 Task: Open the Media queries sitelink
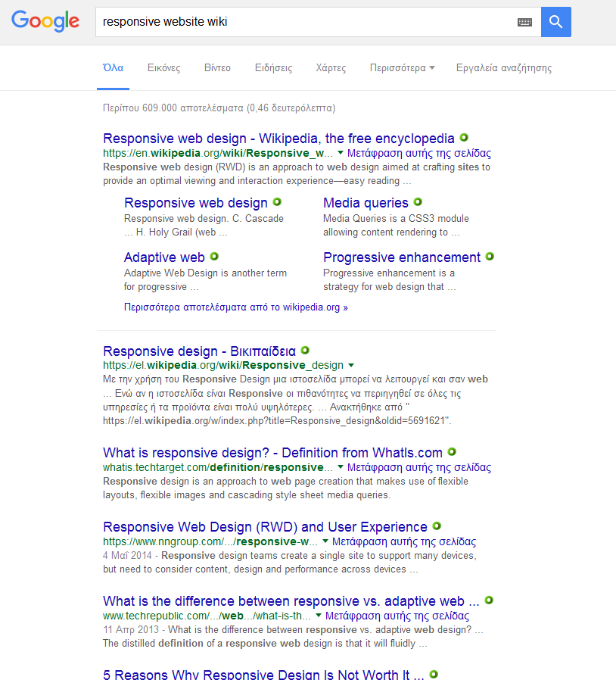click(366, 202)
